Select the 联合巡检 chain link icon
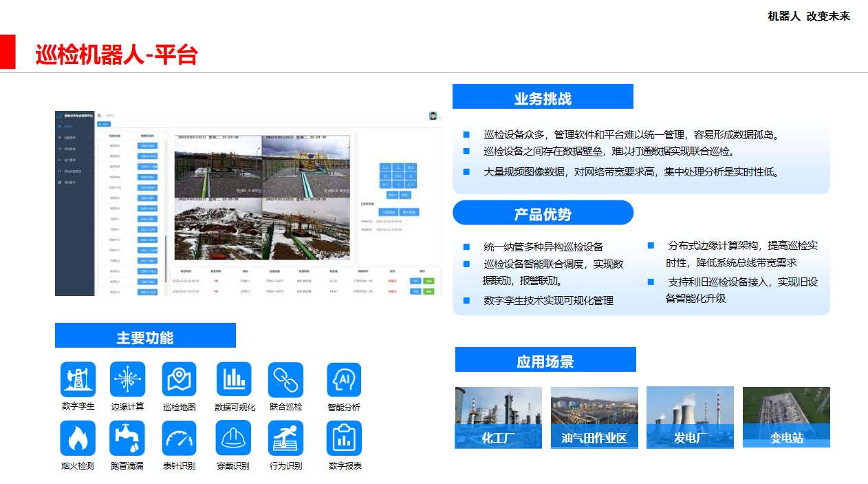 (x=285, y=379)
